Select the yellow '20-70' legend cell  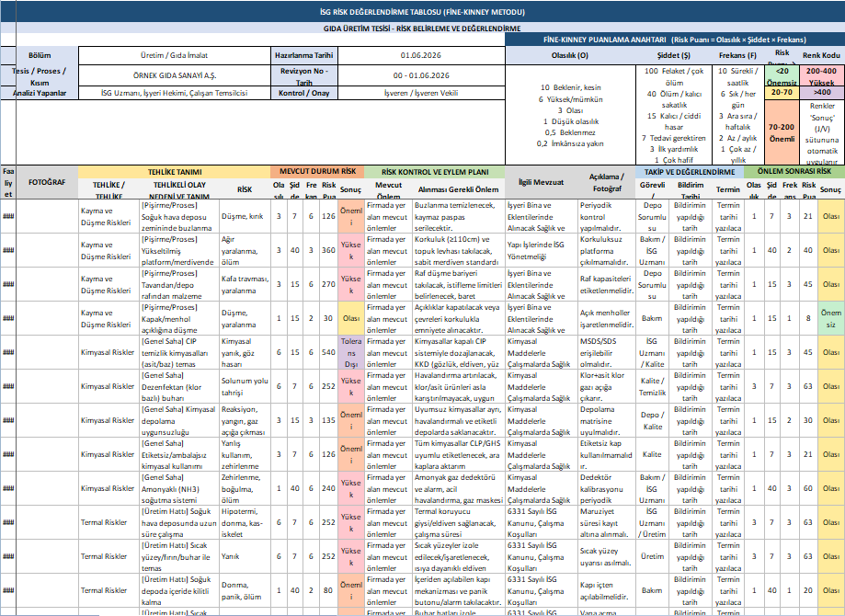pos(782,92)
